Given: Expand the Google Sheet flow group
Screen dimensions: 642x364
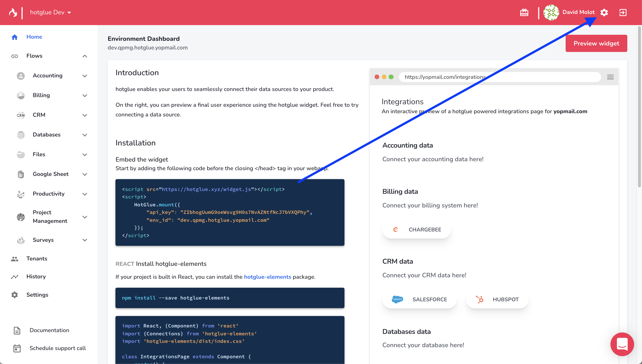Looking at the screenshot, I should 85,174.
